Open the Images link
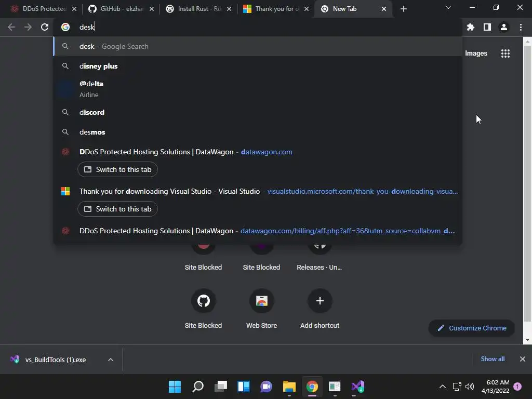 [476, 54]
